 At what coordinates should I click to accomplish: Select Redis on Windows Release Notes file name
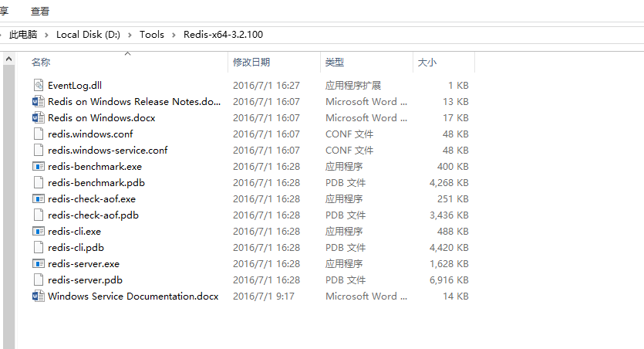[x=134, y=102]
